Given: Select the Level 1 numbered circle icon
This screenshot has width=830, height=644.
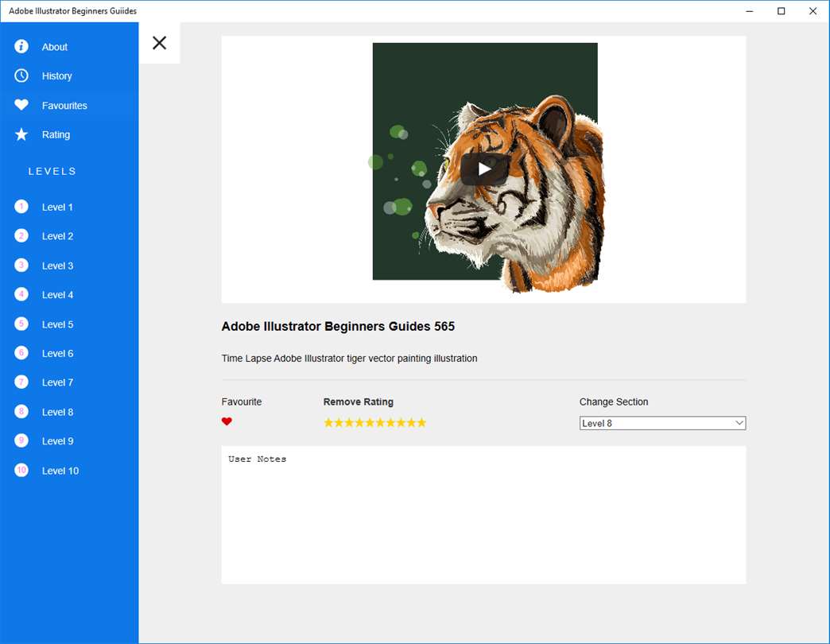Looking at the screenshot, I should 21,207.
